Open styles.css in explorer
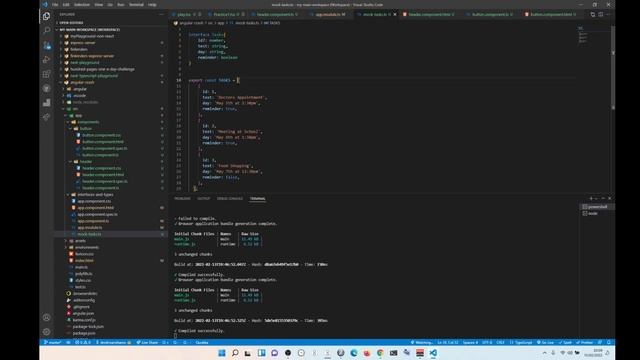Screen dimensions: 640x360 pos(83,280)
